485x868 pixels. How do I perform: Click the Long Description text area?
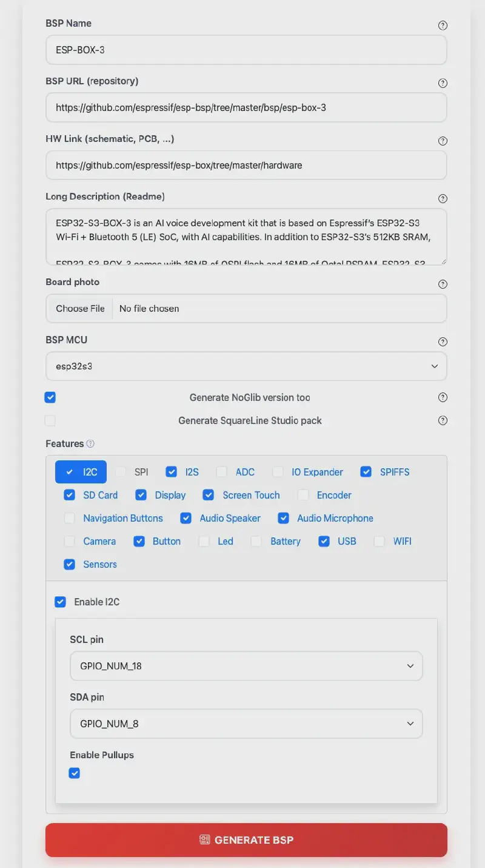246,237
